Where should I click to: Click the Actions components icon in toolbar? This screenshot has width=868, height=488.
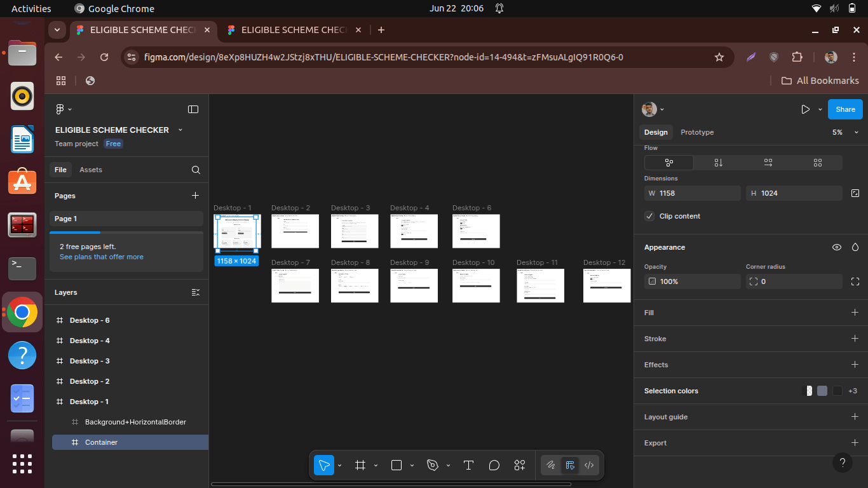coord(520,465)
